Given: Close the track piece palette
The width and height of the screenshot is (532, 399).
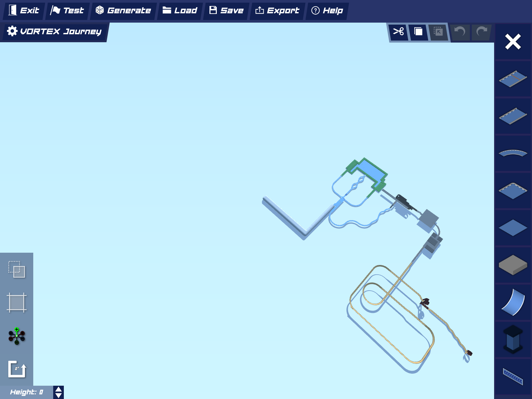Looking at the screenshot, I should [513, 42].
